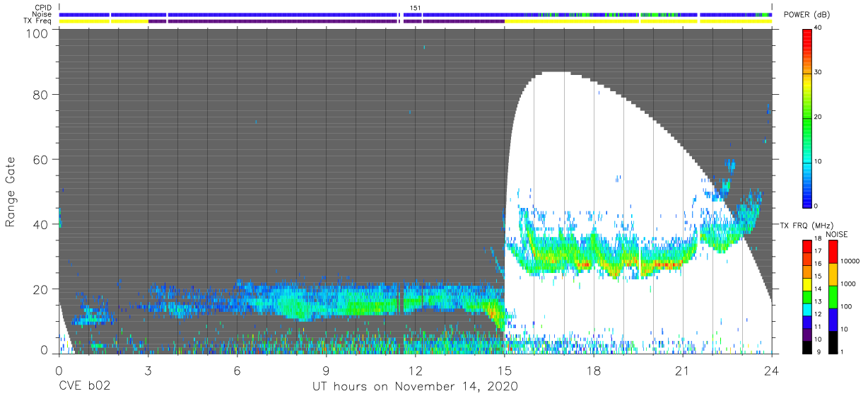Screen dimensions: 868x401
Task: Click the TX Freq row label
Action: click(x=37, y=21)
